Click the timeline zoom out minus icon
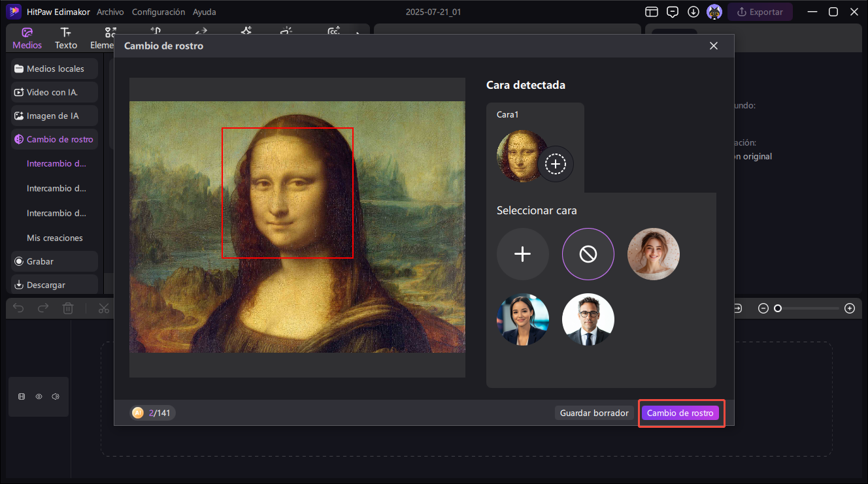 tap(763, 308)
